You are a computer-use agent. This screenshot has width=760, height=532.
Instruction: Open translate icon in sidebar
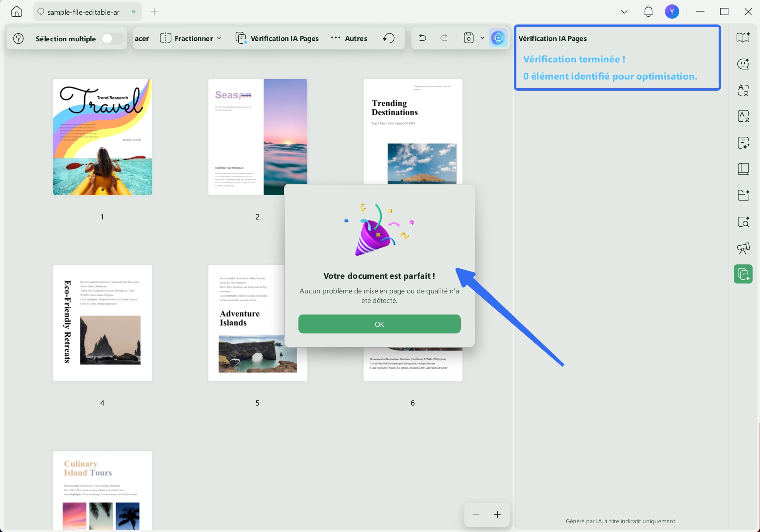743,90
